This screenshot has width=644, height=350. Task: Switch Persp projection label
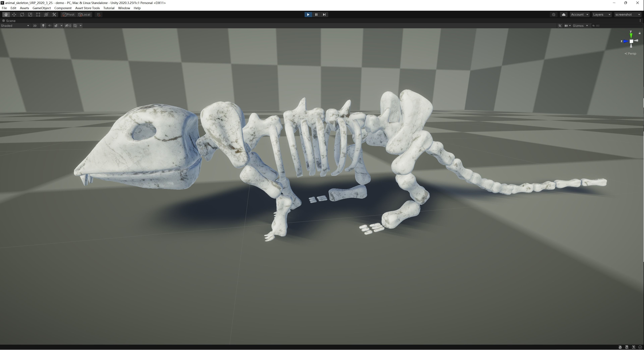[x=630, y=53]
